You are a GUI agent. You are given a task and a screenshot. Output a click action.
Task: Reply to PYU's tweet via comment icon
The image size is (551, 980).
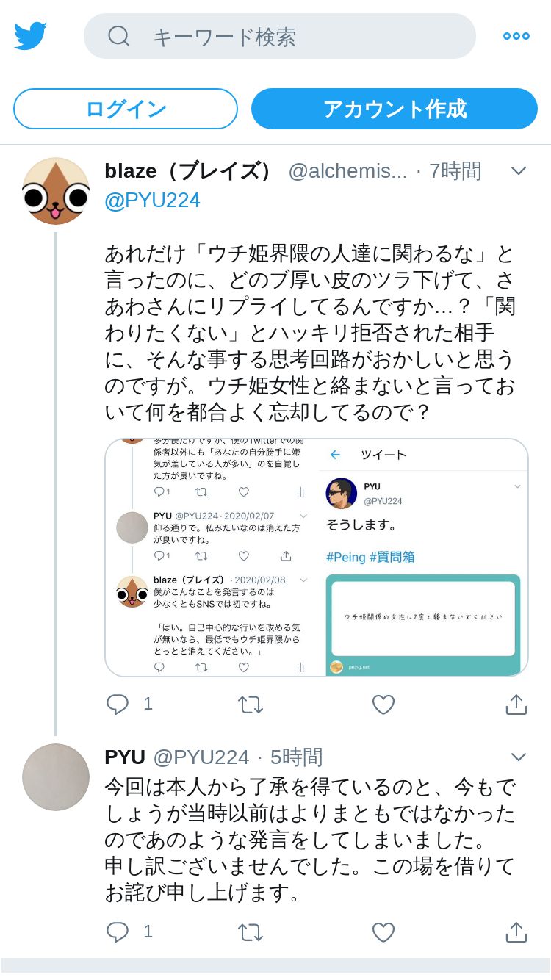(118, 932)
